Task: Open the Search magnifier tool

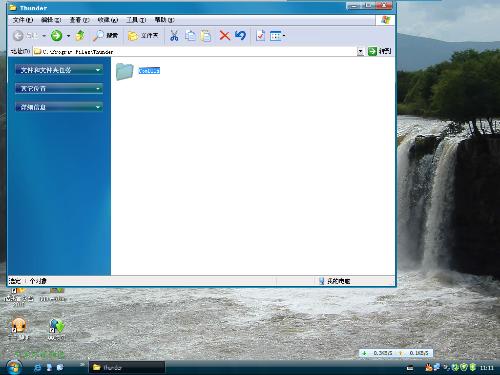Action: coord(105,35)
